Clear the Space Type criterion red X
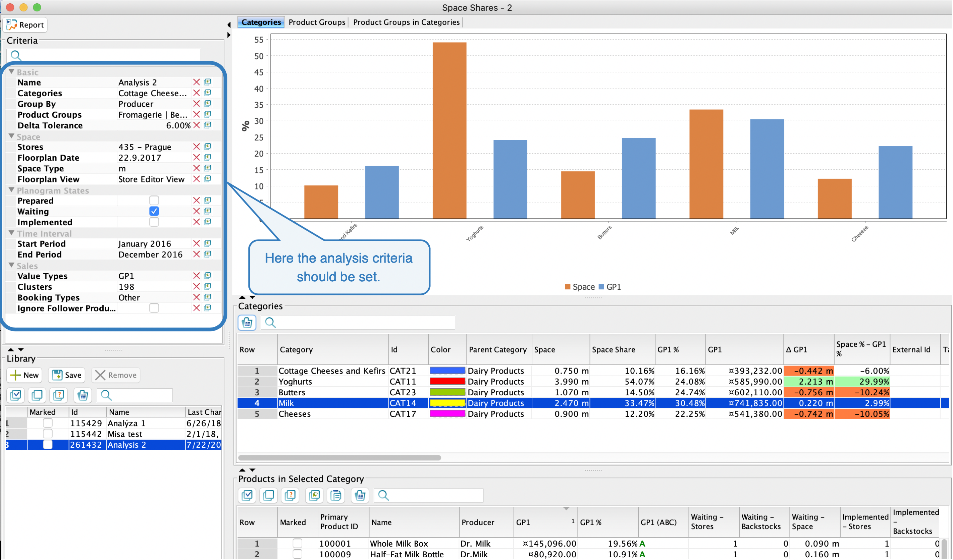This screenshot has width=953, height=560. (196, 168)
